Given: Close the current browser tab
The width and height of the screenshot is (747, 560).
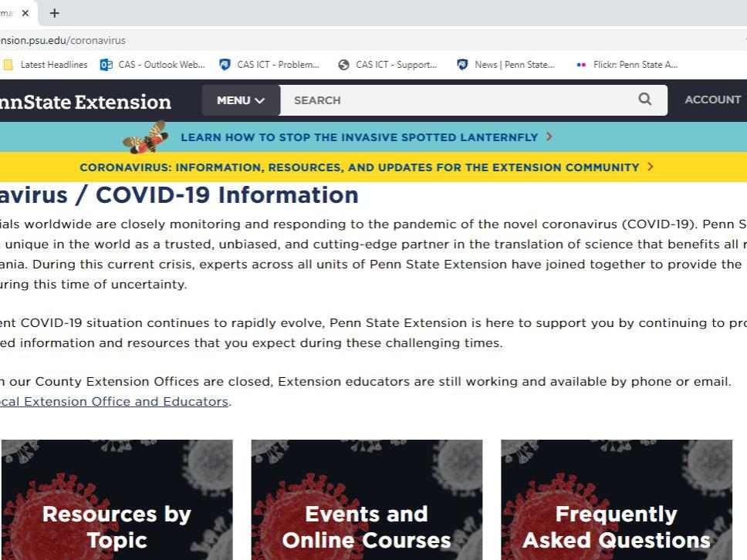Looking at the screenshot, I should [25, 13].
